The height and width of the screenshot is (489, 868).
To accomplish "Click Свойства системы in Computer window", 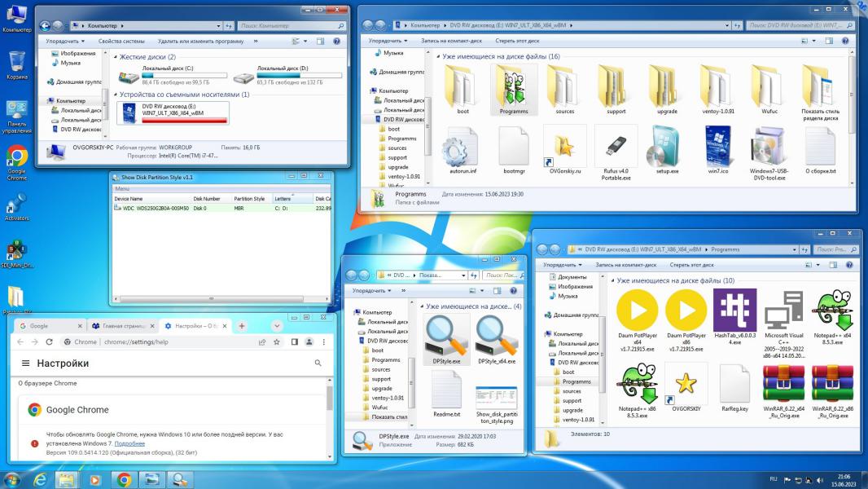I will [x=121, y=41].
